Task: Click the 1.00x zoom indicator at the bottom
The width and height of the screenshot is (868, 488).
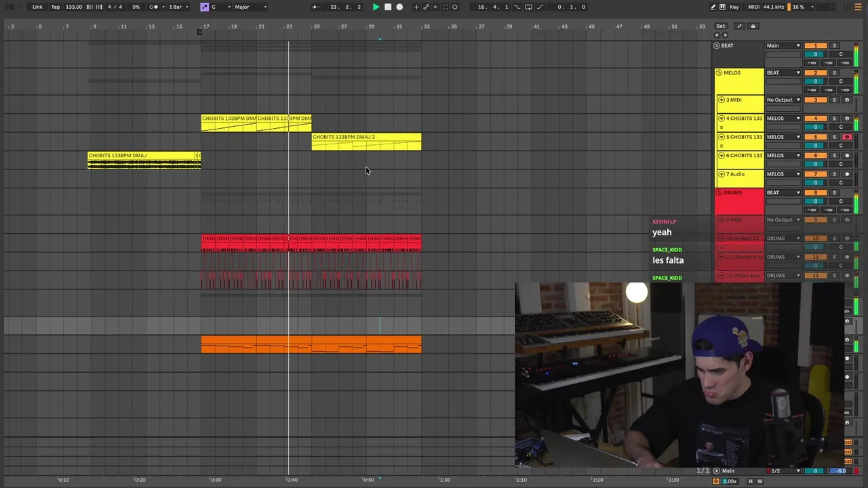Action: (x=730, y=481)
